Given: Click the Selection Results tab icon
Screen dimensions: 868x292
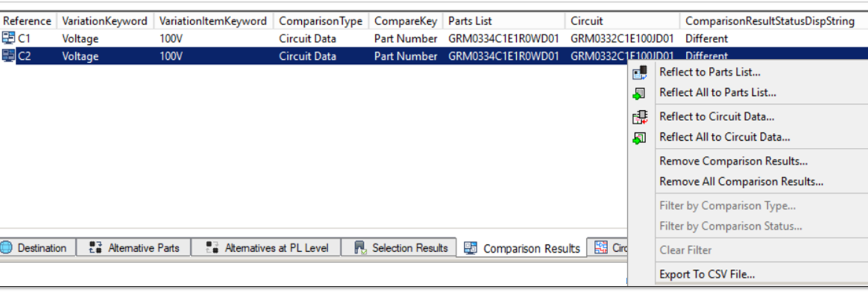Looking at the screenshot, I should pyautogui.click(x=360, y=248).
